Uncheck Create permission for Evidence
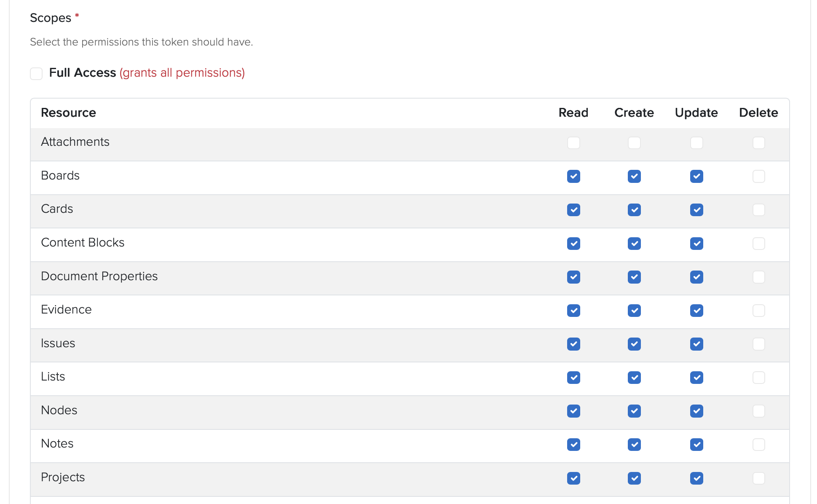Viewport: 817px width, 504px height. coord(634,311)
